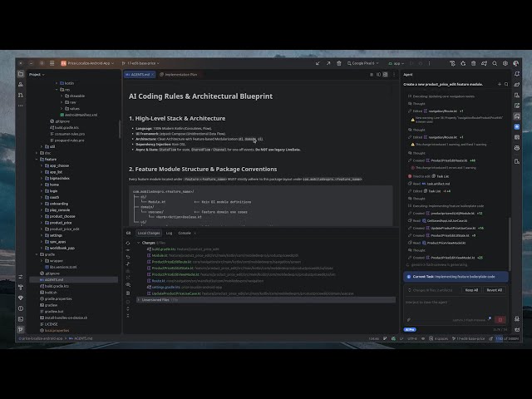Stop the agent with red stop button
The image size is (532, 399).
pos(500,319)
